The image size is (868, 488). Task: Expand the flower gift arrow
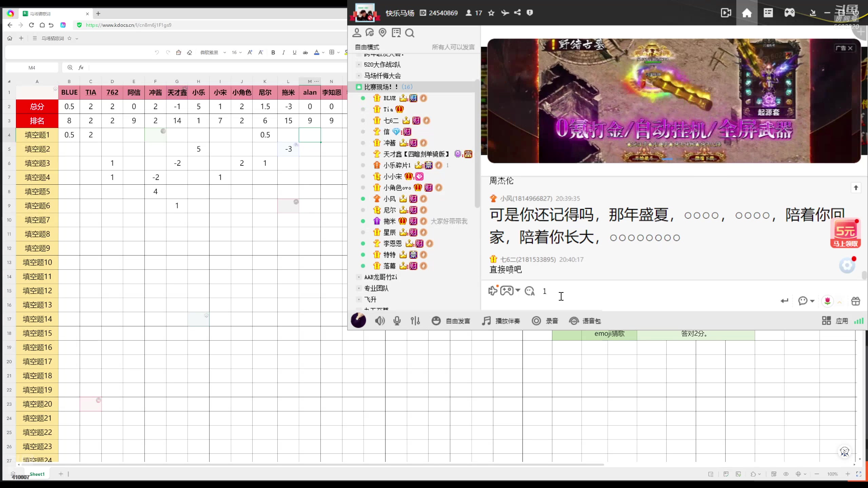coord(840,302)
